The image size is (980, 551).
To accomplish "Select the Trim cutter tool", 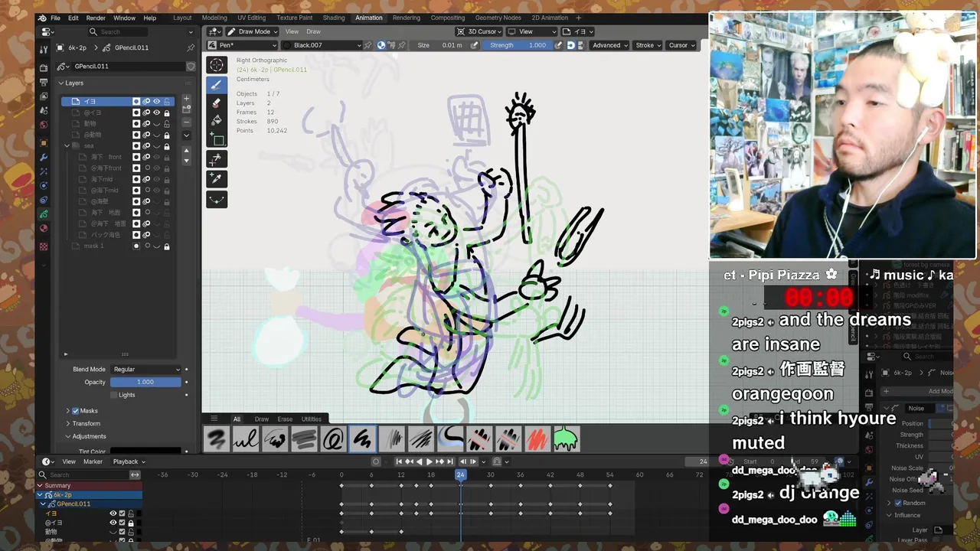I will pyautogui.click(x=217, y=159).
